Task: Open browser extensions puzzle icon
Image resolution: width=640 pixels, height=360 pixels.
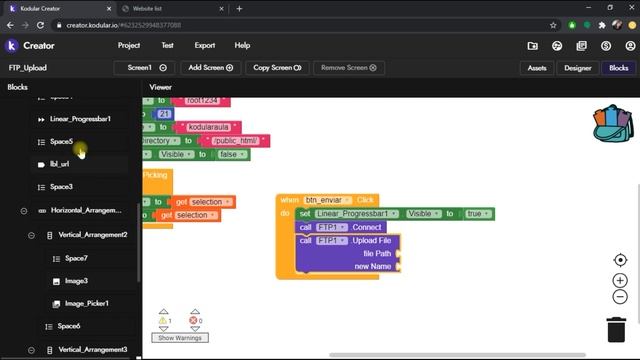Action: tap(602, 25)
